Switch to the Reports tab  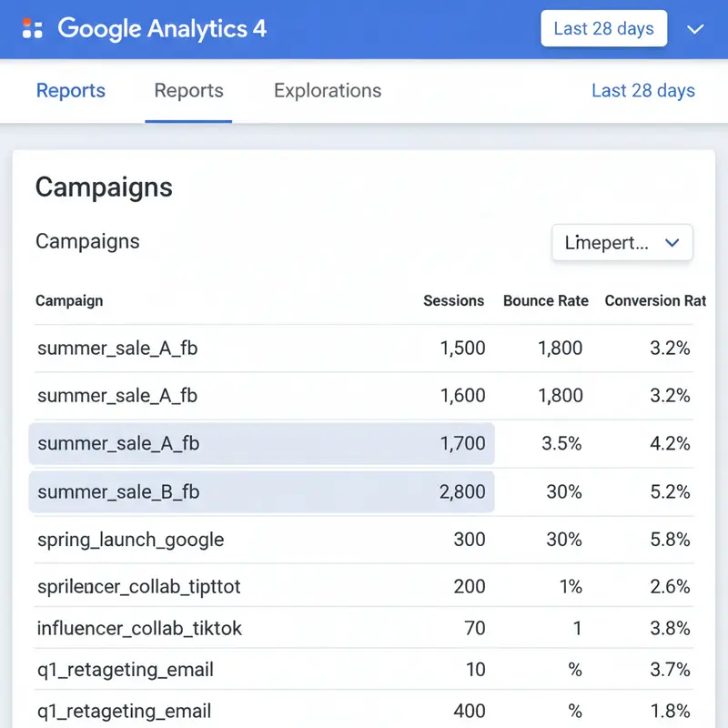(188, 91)
